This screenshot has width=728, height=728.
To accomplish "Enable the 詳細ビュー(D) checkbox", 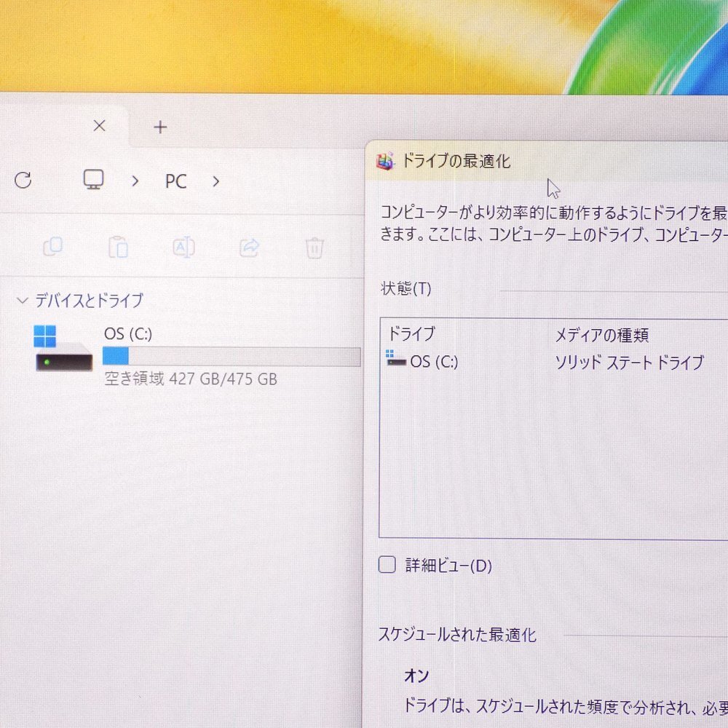I will (387, 565).
